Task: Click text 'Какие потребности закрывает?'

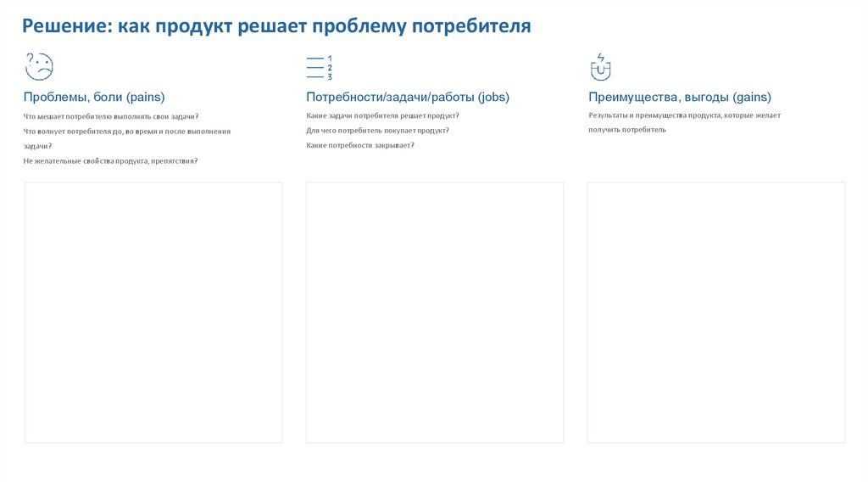Action: 359,145
